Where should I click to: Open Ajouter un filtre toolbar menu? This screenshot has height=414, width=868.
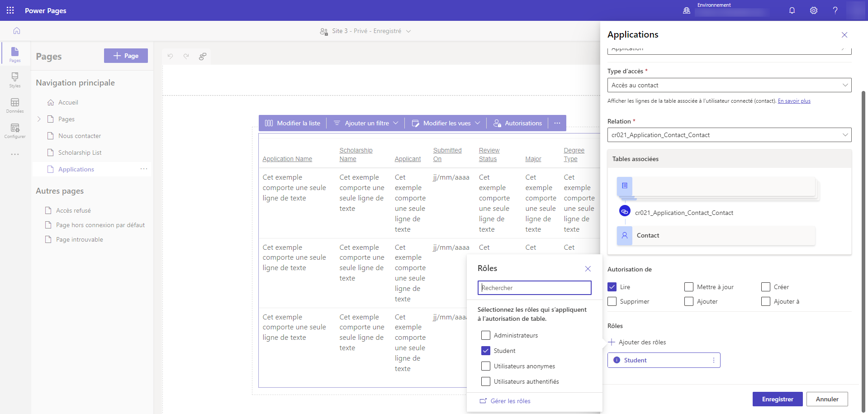click(x=366, y=123)
